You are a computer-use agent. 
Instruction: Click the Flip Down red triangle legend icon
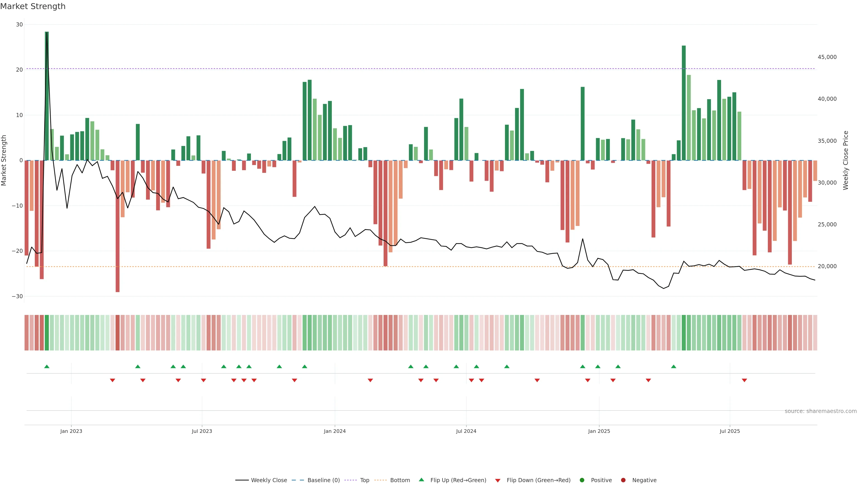pyautogui.click(x=498, y=480)
